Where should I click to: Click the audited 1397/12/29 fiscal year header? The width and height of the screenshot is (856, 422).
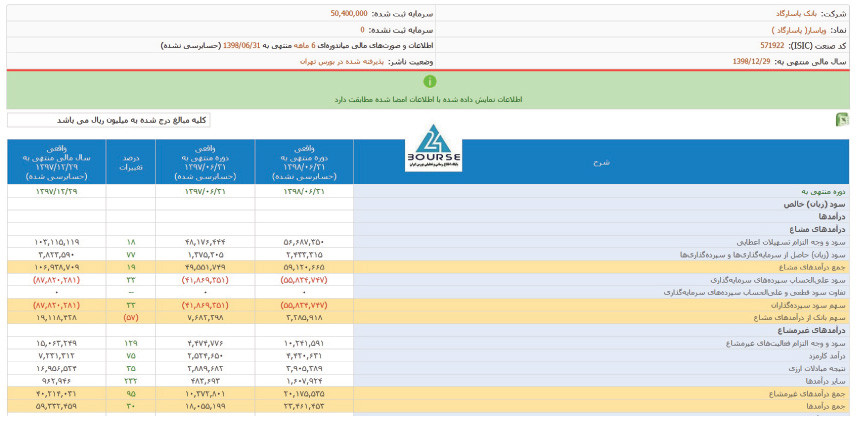coord(57,161)
